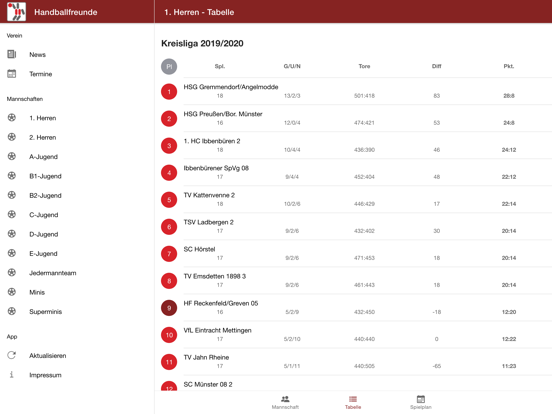
Task: Click the ball icon beside Jedermannteam
Action: [x=12, y=272]
